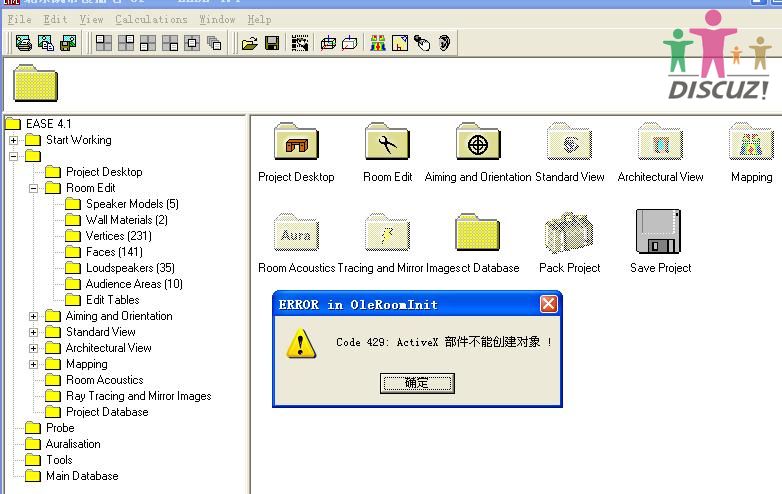Expand the Architectural View tree node

(33, 348)
